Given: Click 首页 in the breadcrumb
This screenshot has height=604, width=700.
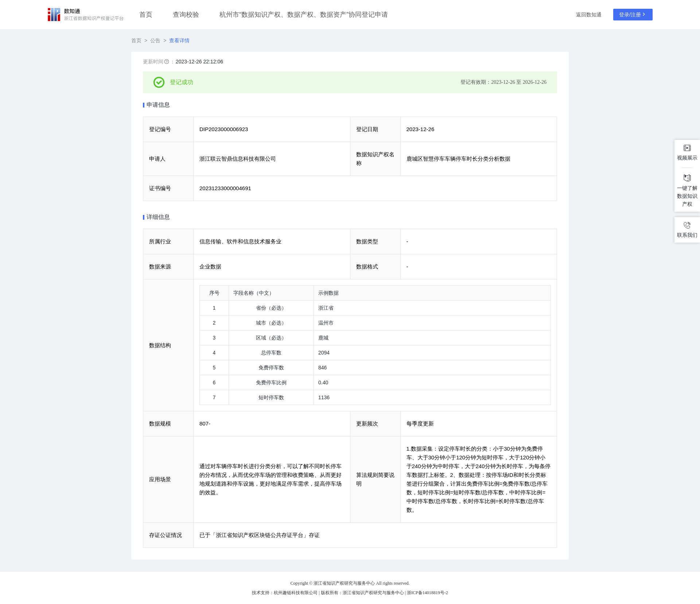Looking at the screenshot, I should (136, 40).
